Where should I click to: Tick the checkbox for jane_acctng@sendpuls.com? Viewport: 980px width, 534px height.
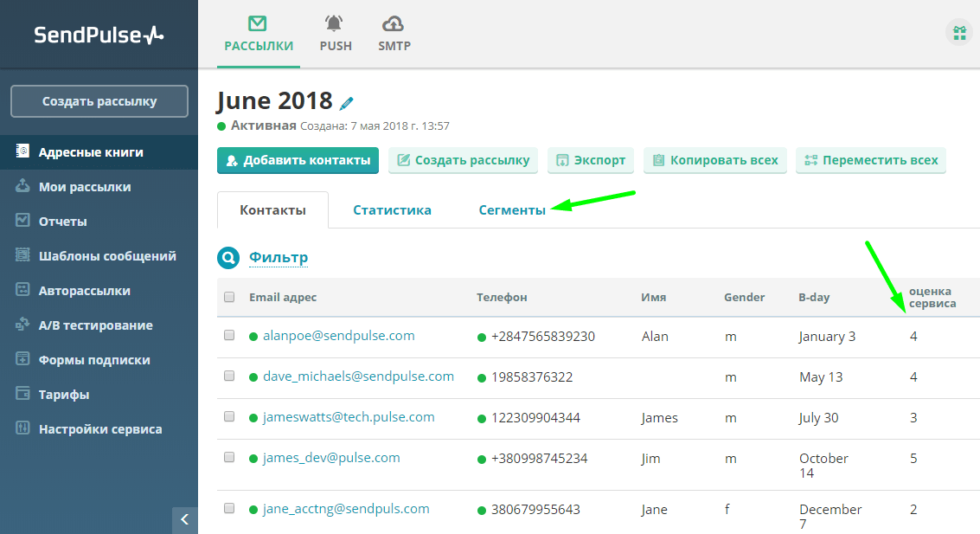229,508
